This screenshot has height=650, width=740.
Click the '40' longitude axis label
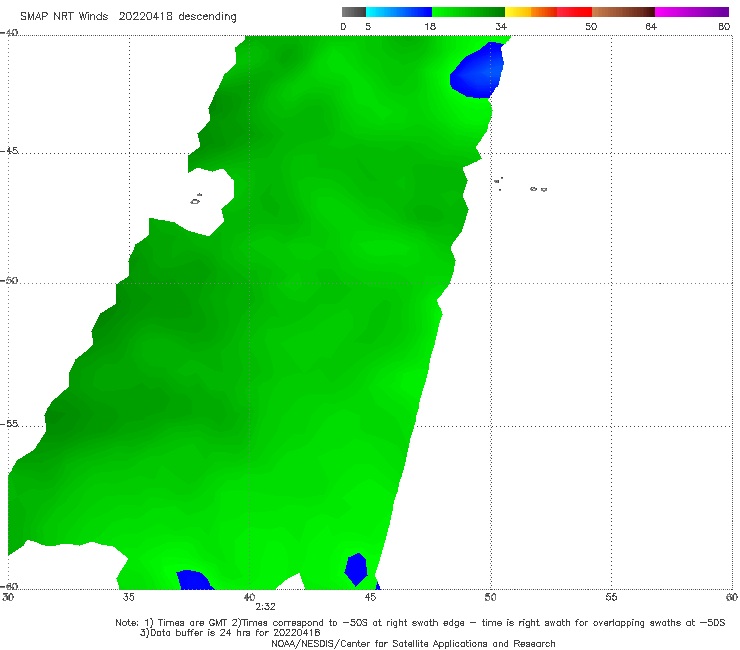249,597
